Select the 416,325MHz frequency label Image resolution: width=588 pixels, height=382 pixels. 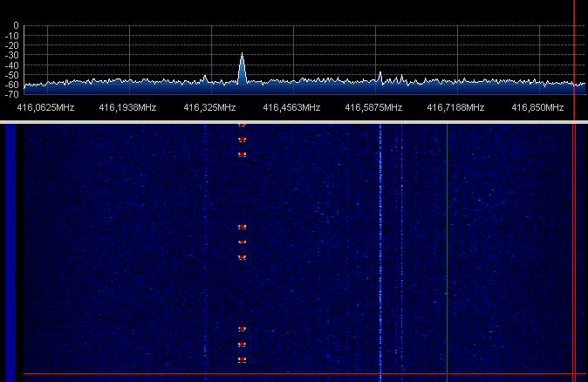pos(209,107)
